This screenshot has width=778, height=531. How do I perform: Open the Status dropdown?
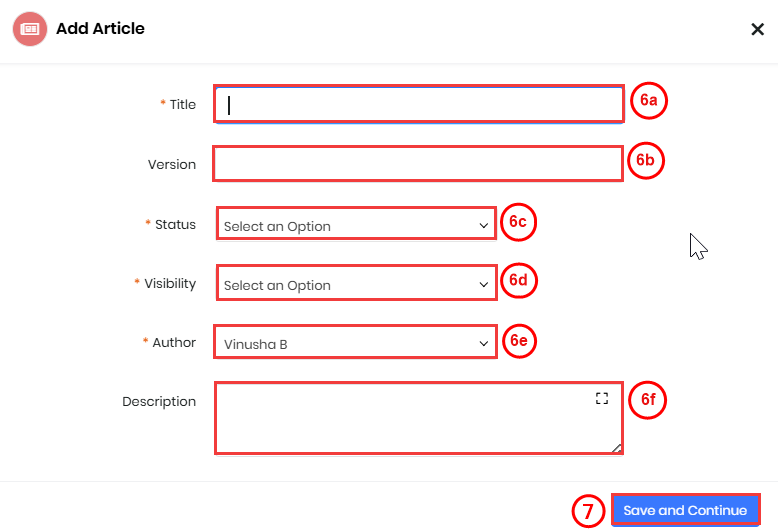pos(356,225)
